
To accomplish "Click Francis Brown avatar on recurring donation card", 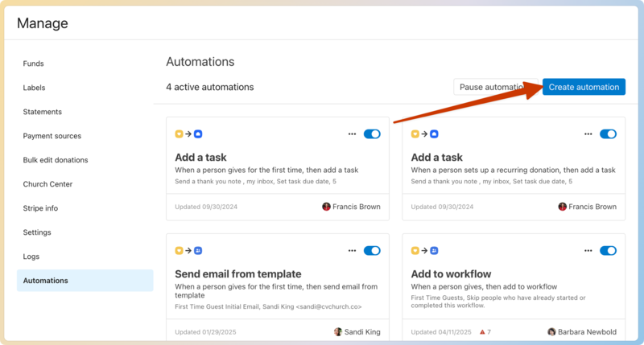I will 562,207.
